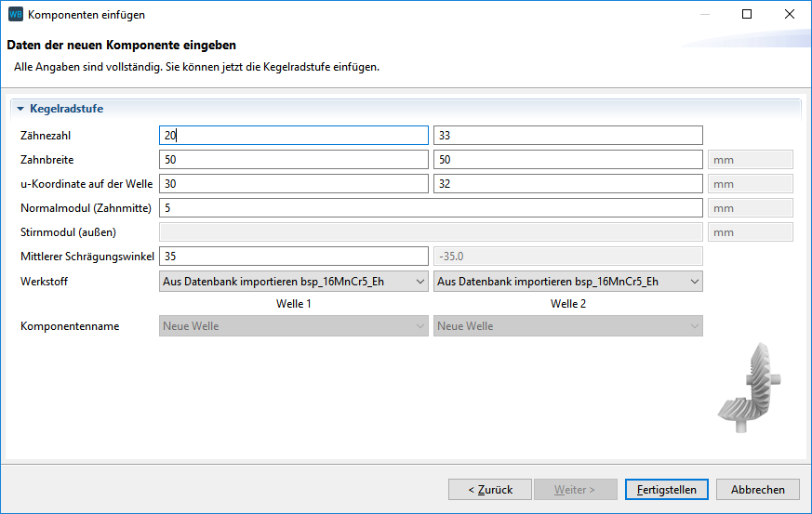Click the second Zahnbreite input field

[567, 160]
